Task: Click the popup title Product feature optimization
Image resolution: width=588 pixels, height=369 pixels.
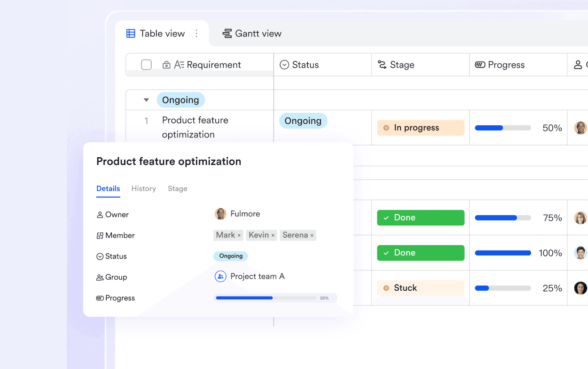Action: pos(169,161)
